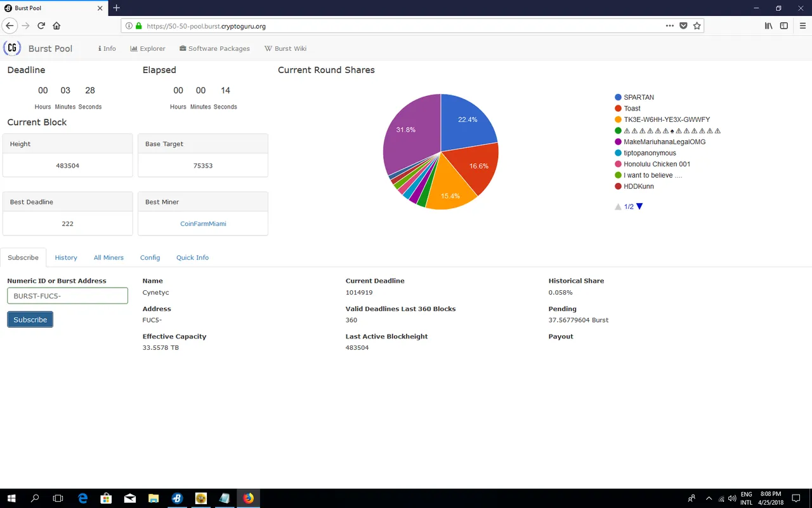Show site security info via padlock icon
The width and height of the screenshot is (812, 508).
click(138, 26)
